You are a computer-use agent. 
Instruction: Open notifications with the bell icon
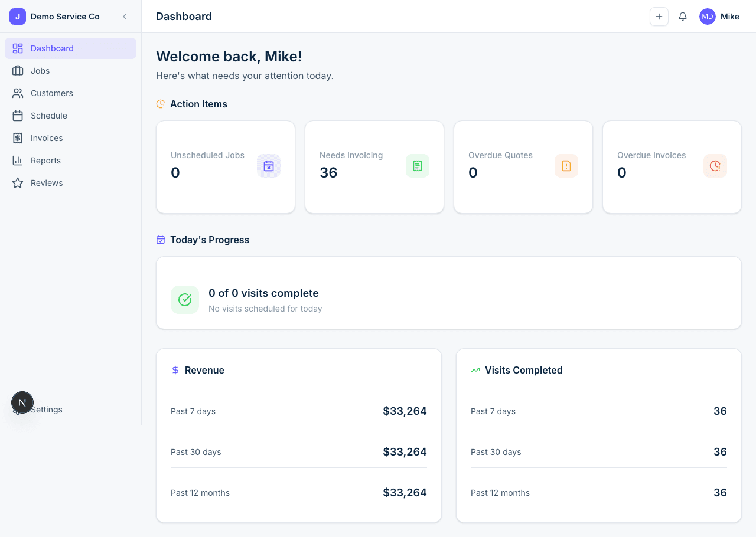tap(683, 17)
